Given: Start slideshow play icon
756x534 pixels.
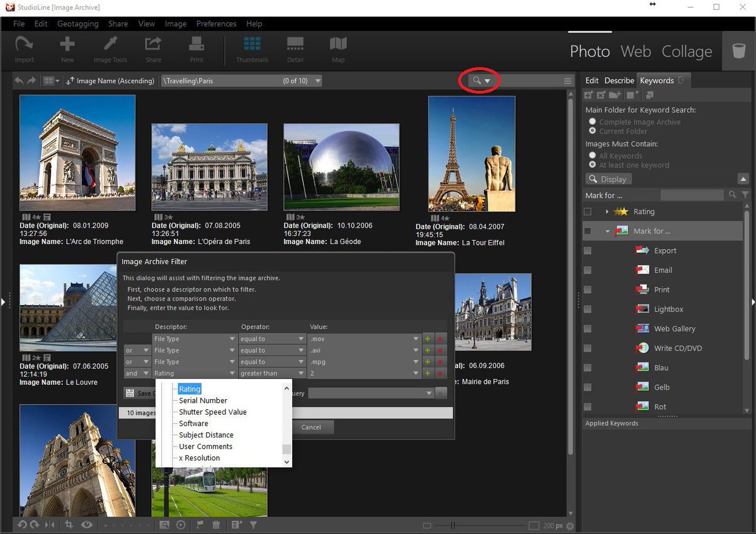Looking at the screenshot, I should point(181,525).
